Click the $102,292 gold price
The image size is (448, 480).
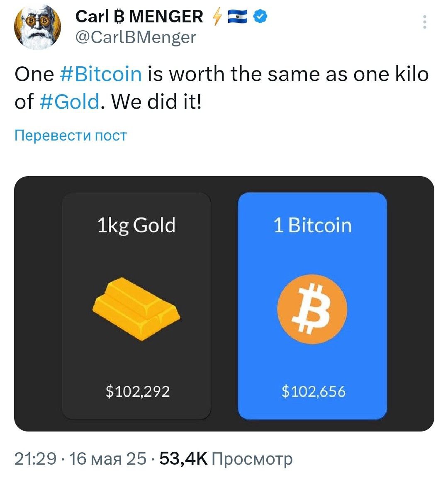point(138,392)
